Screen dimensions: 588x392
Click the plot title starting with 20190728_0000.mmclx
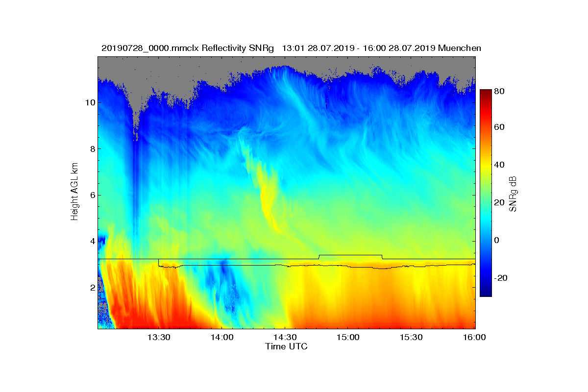pos(291,48)
